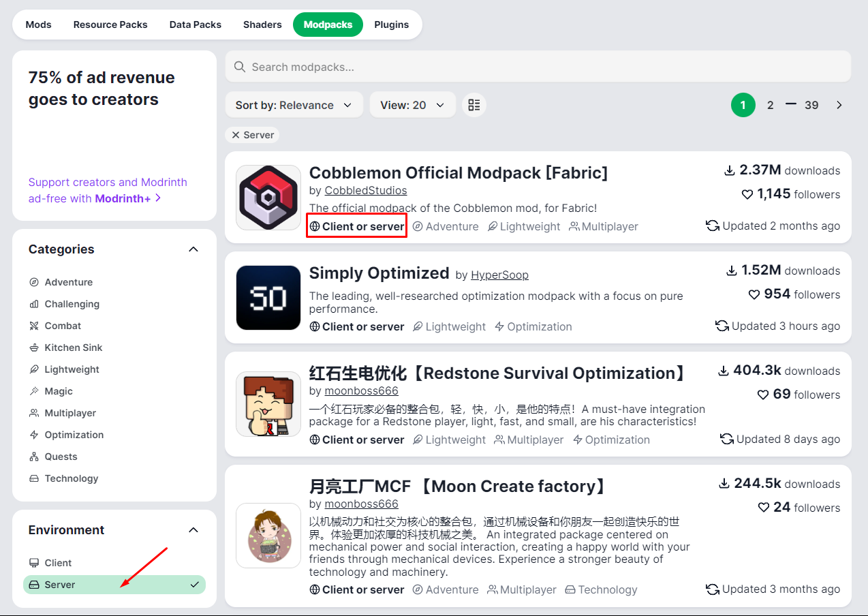Open the HyperSoop author link
Image resolution: width=868 pixels, height=616 pixels.
pyautogui.click(x=499, y=275)
